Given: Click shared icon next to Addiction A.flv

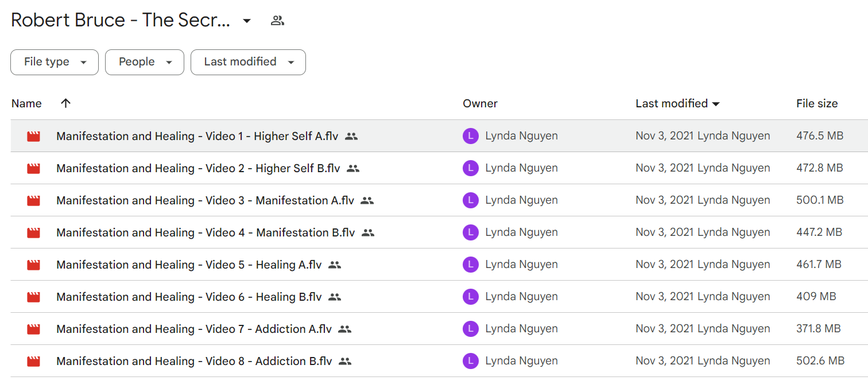Looking at the screenshot, I should (344, 329).
